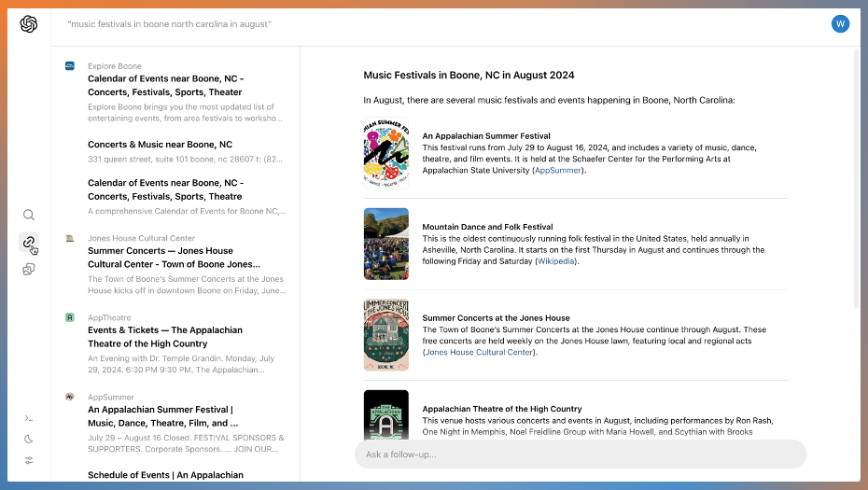Click 'An Appalachian Summer Festival' answer heading
Screen dimensions: 868x490
486,135
